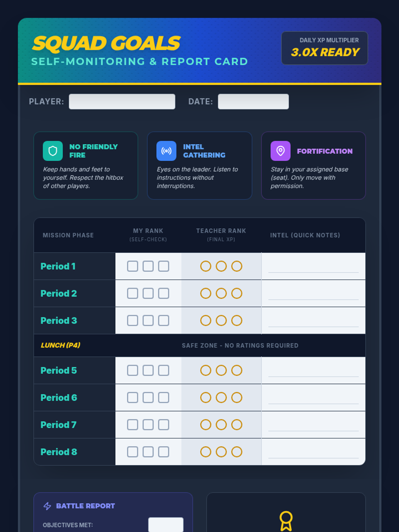Check the third My Rank box for Period 6
This screenshot has height=532, width=399.
164,398
